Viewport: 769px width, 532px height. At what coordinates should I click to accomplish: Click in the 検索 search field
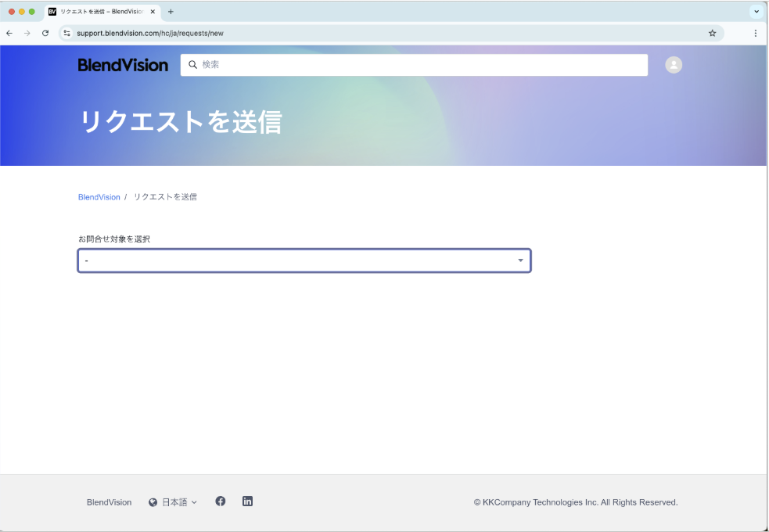point(414,65)
